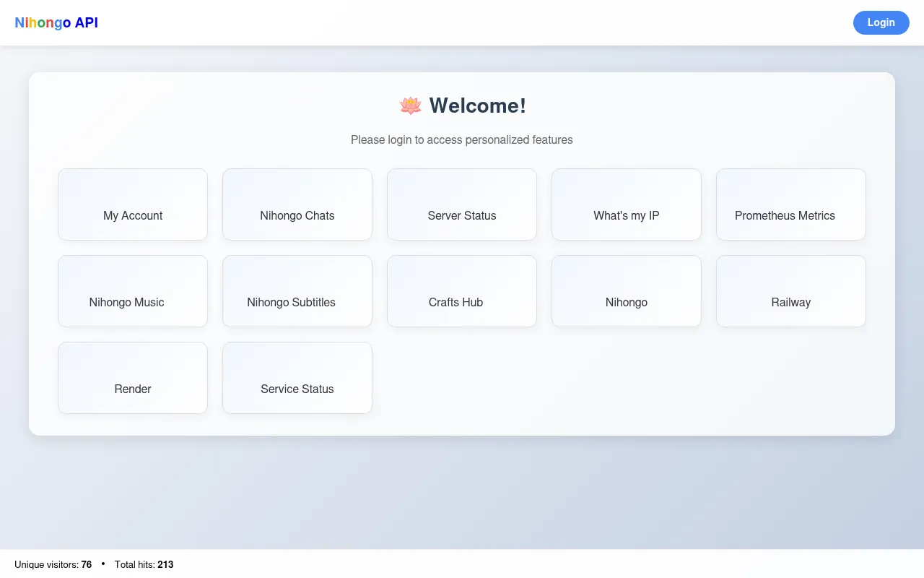The width and height of the screenshot is (924, 578).
Task: Open Nihongo Chats
Action: pos(297,204)
